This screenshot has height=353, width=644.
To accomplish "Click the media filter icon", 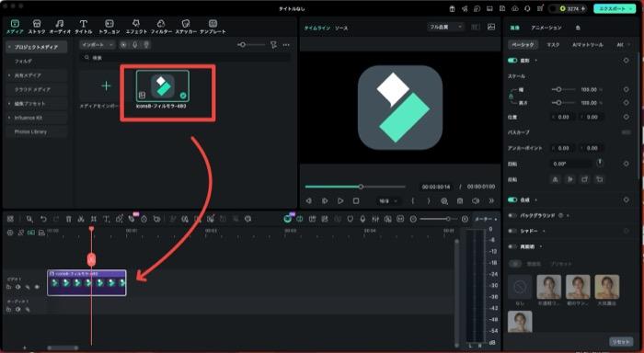I will click(x=273, y=45).
